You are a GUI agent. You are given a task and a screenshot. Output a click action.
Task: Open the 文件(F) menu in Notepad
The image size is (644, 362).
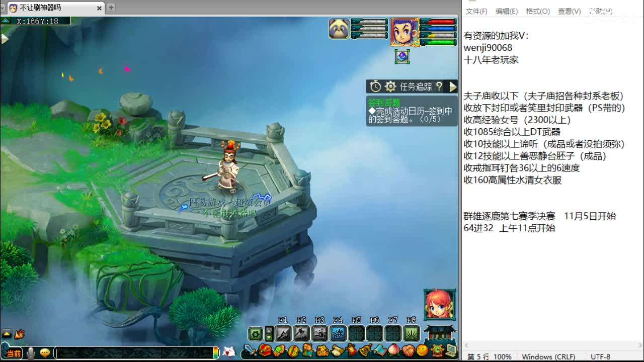pyautogui.click(x=476, y=11)
